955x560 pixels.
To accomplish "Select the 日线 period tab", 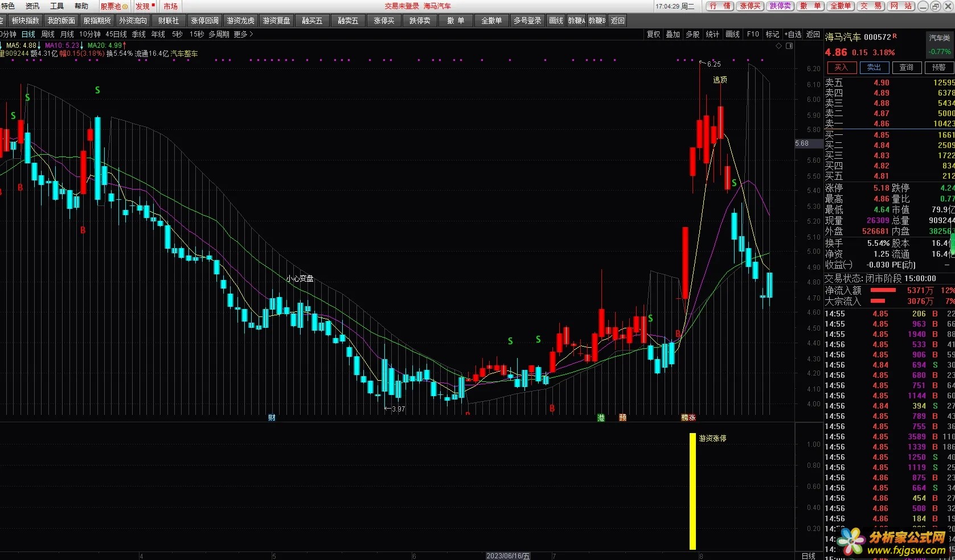I will (x=28, y=35).
